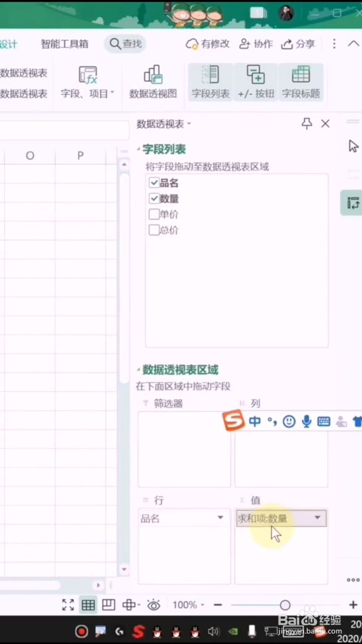Toggle the 字段列表 ribbon button

(x=210, y=82)
